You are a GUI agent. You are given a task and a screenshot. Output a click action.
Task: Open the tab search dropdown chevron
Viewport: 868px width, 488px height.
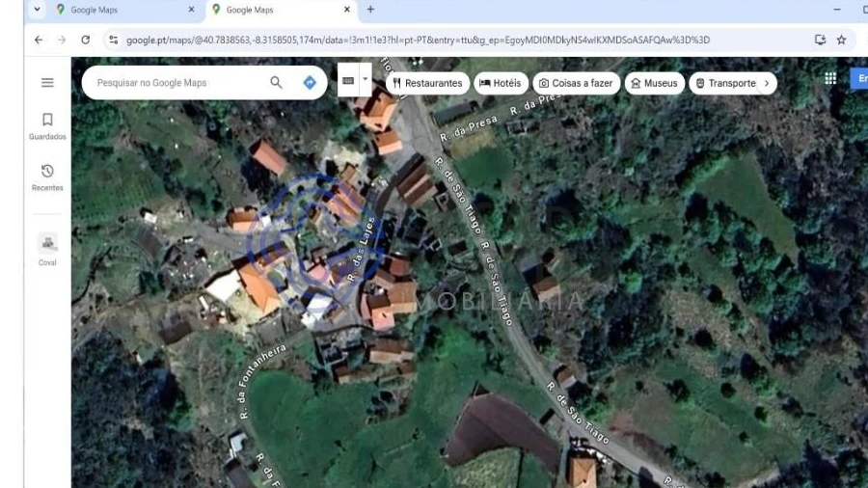[37, 10]
